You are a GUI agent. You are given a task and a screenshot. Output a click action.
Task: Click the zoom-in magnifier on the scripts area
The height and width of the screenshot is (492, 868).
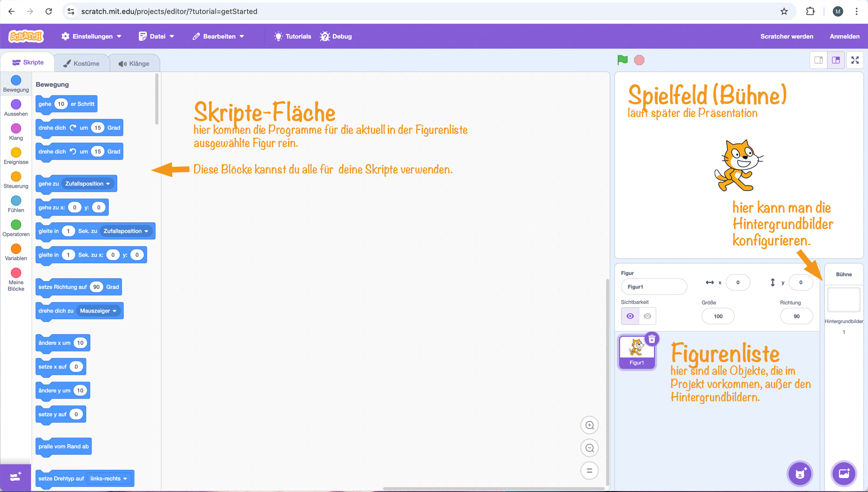pos(589,425)
